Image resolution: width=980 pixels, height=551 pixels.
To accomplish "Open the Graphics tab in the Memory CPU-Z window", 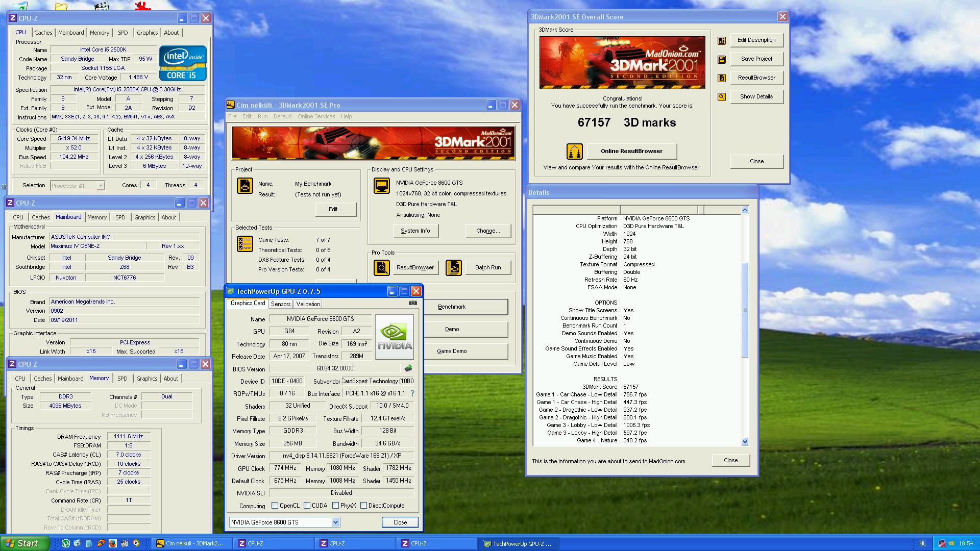I will tap(147, 379).
